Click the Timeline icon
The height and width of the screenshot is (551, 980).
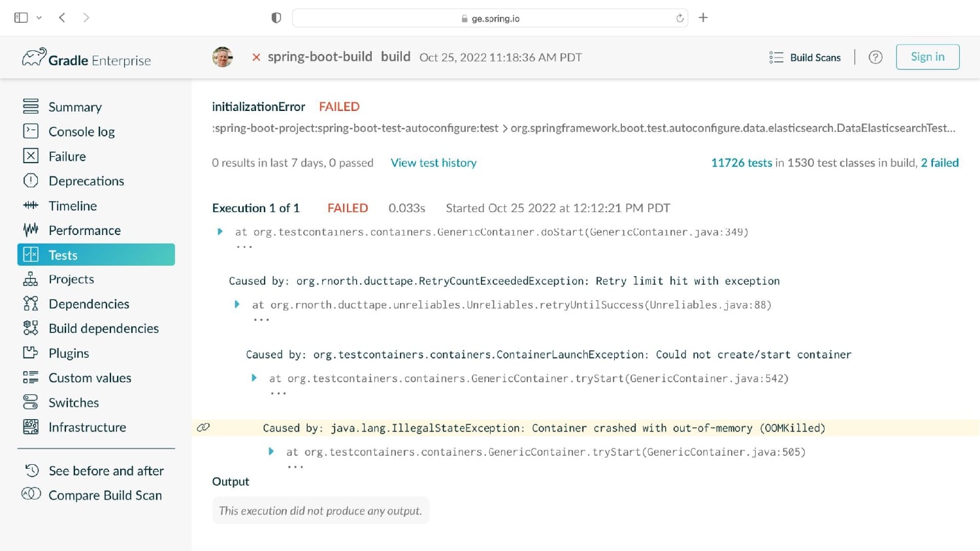tap(31, 206)
